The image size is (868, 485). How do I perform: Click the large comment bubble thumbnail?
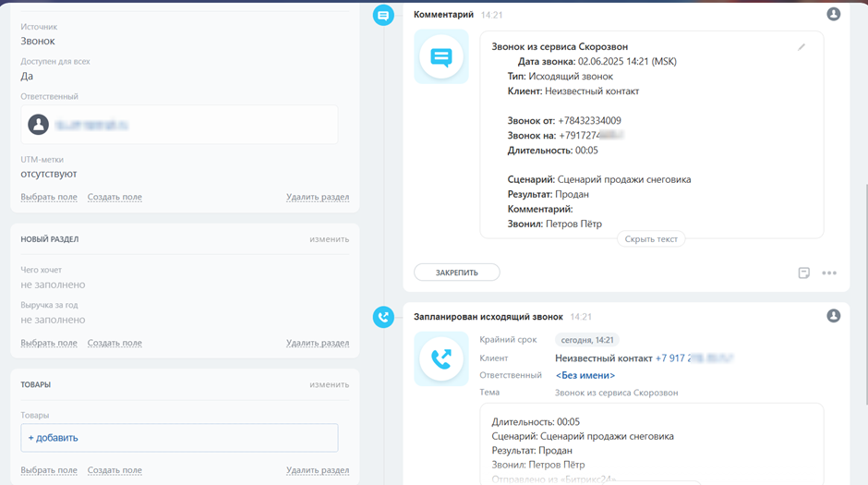pyautogui.click(x=441, y=57)
